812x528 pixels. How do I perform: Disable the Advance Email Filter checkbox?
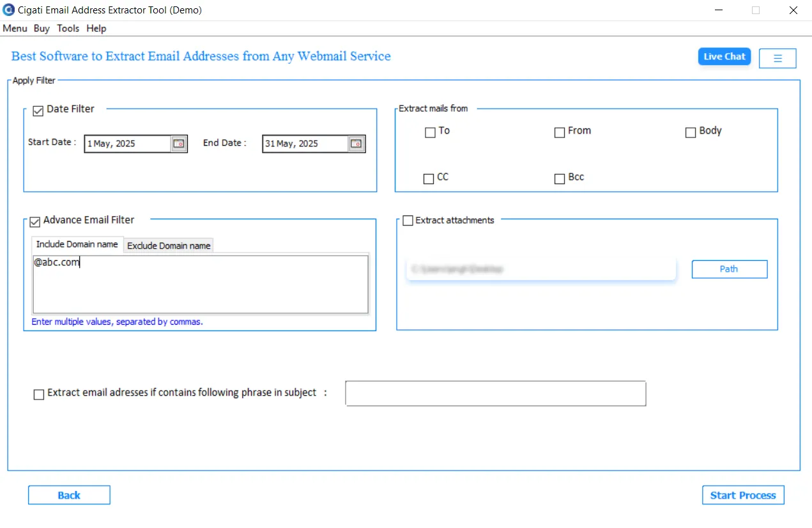35,222
